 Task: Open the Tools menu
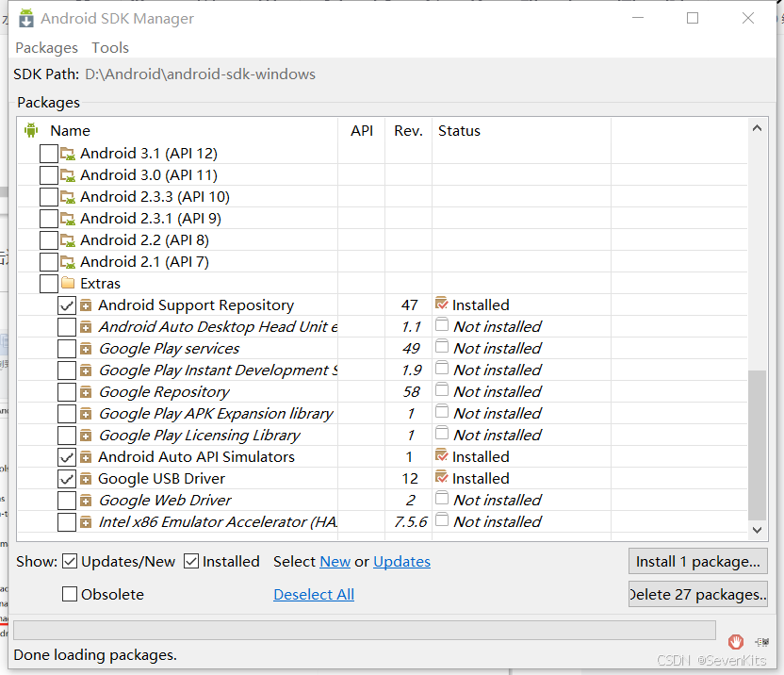pyautogui.click(x=110, y=47)
